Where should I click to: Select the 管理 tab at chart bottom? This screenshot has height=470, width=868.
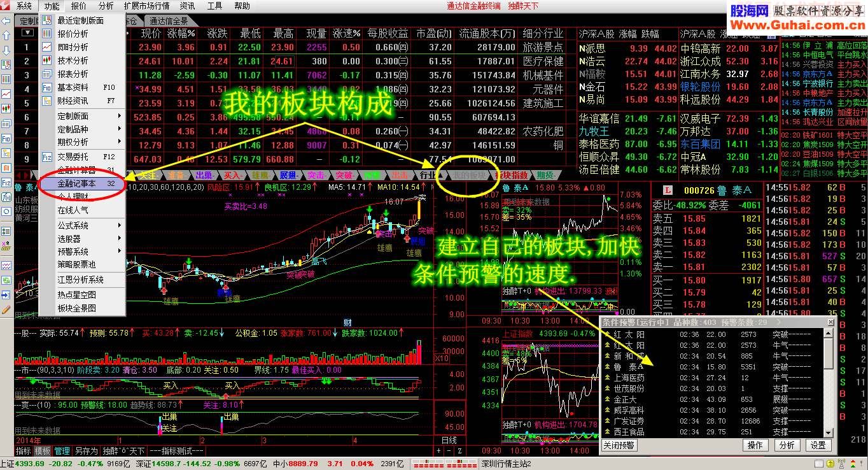click(62, 451)
